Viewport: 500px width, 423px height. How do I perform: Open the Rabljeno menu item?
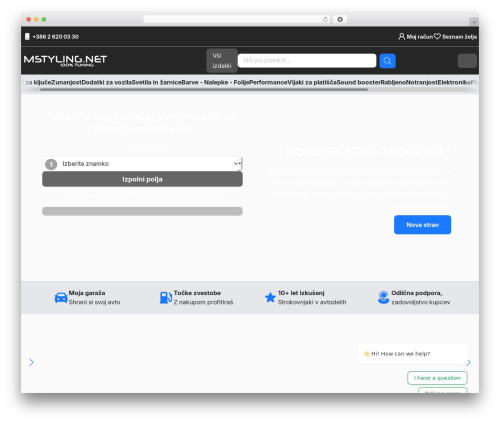393,82
